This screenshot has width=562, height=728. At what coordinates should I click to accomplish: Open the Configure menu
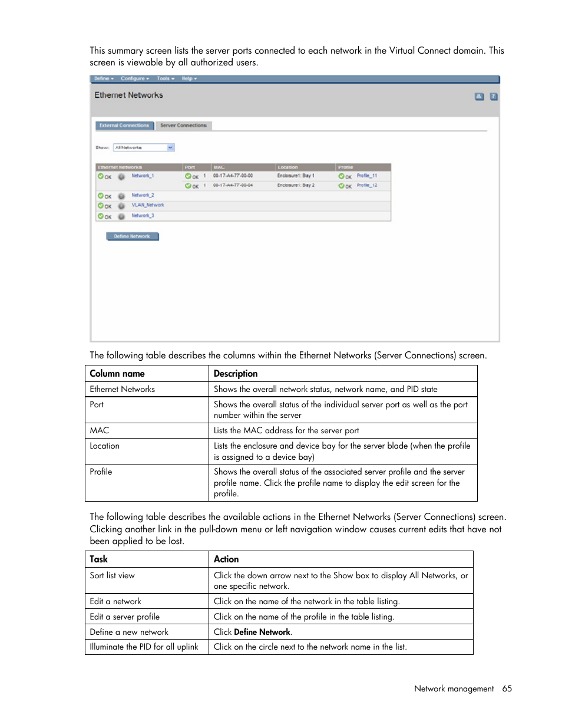tap(135, 78)
